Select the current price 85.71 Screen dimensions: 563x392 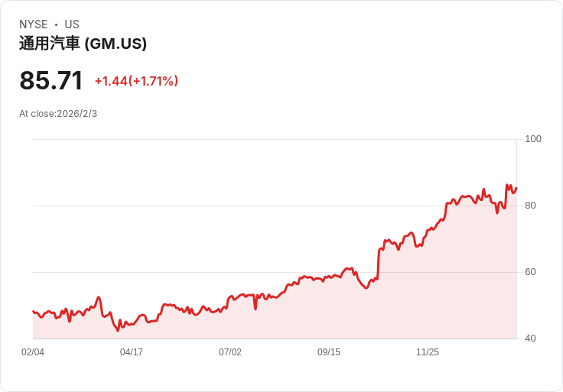pos(51,80)
